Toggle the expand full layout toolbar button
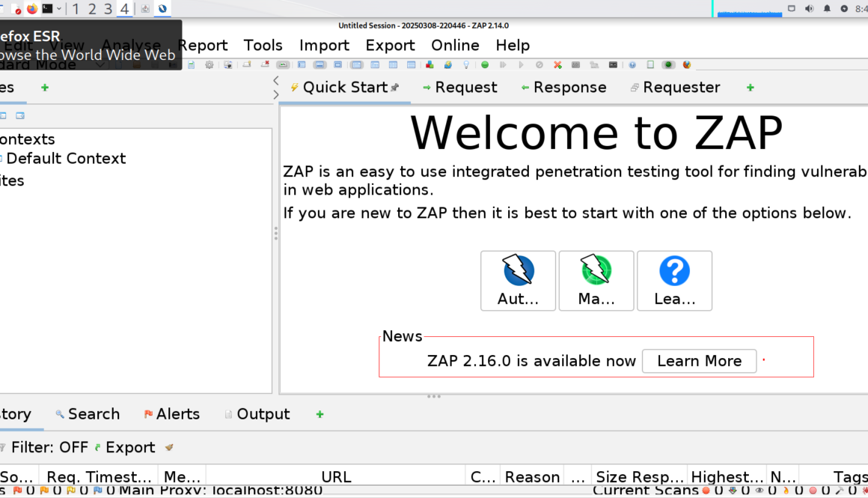The height and width of the screenshot is (498, 868). [337, 65]
